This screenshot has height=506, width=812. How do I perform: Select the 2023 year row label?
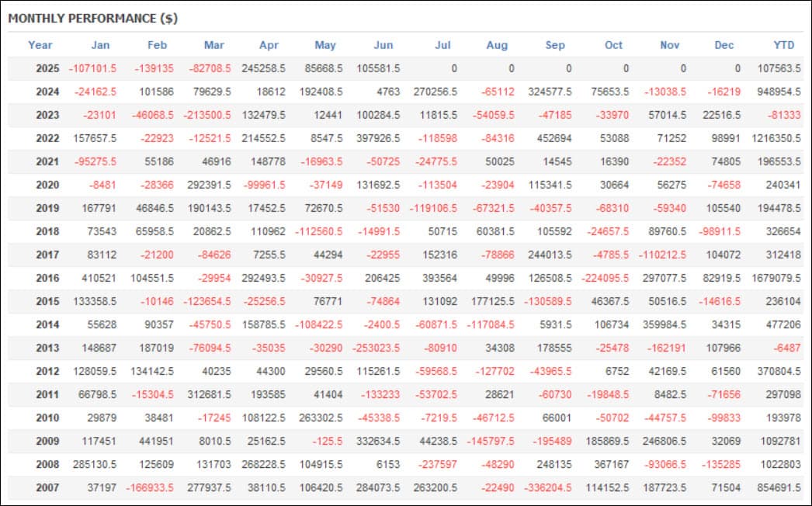point(47,115)
